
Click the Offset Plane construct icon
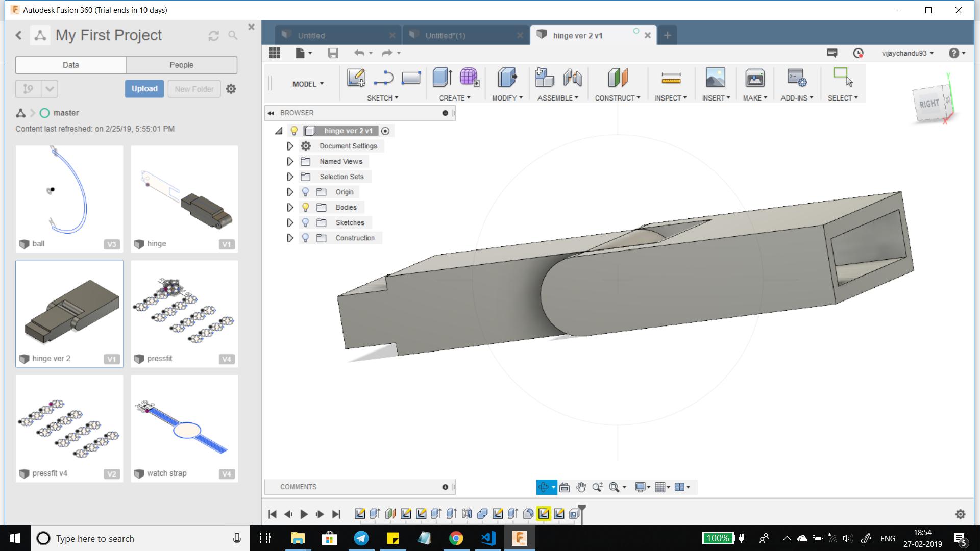click(617, 78)
